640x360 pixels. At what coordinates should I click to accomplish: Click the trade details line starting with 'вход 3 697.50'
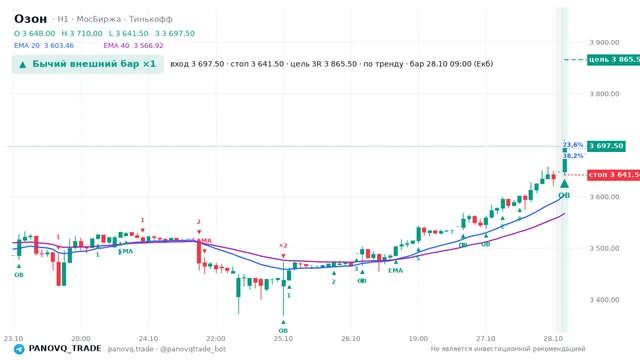click(x=332, y=64)
